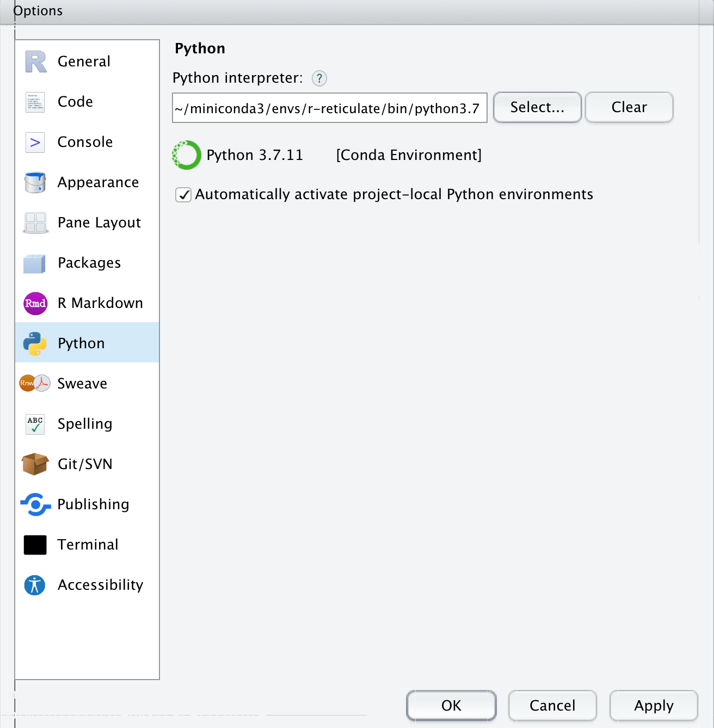Open the Packages options section
714x728 pixels.
click(87, 263)
